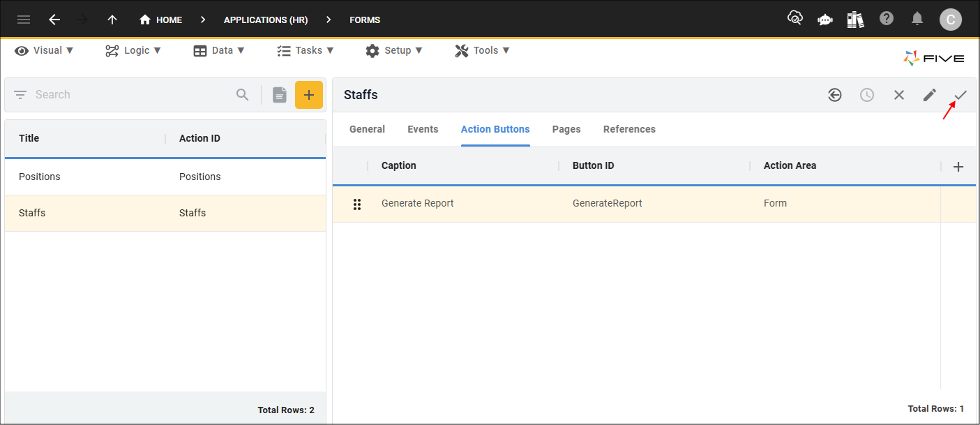Open the Setup menu dropdown

tap(394, 50)
